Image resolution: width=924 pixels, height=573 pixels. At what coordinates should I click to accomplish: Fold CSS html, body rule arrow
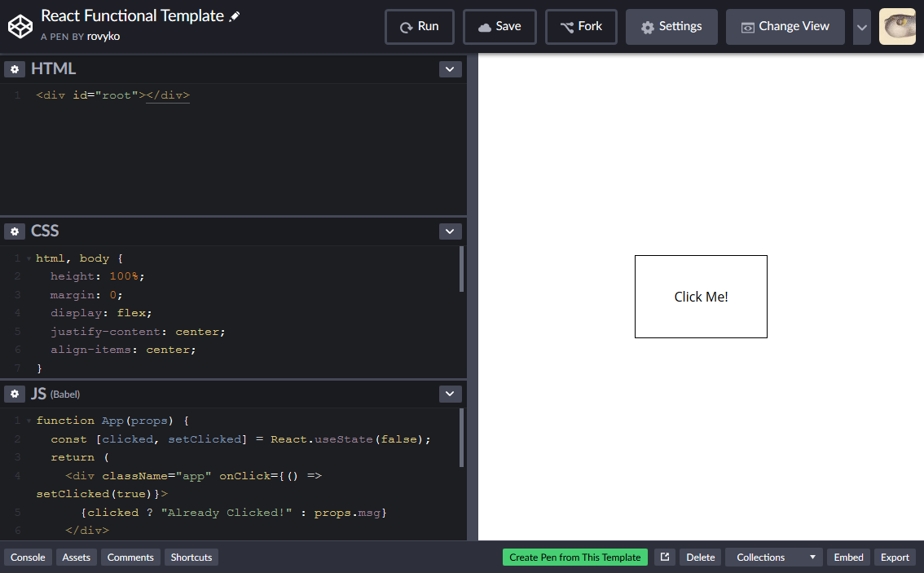click(x=29, y=258)
